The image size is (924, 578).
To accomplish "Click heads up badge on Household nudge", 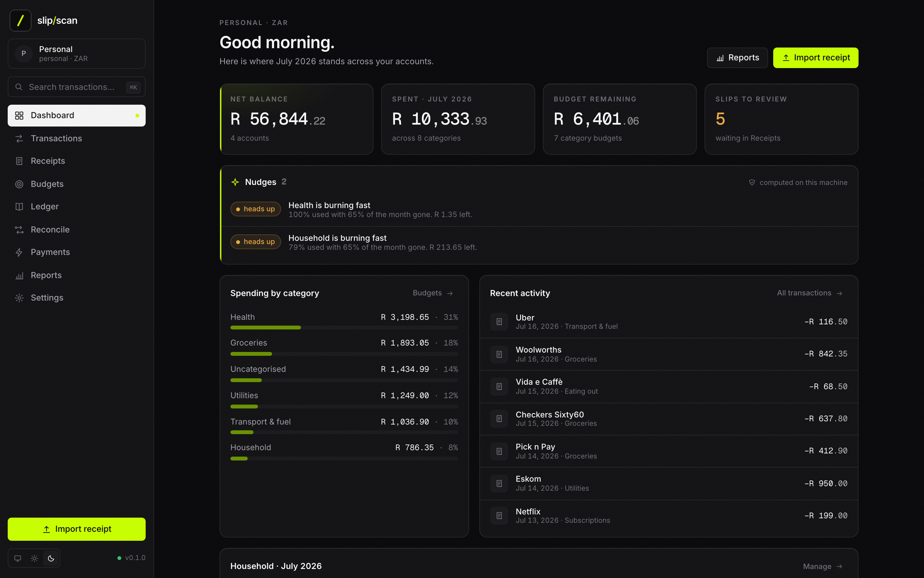I will coord(255,242).
